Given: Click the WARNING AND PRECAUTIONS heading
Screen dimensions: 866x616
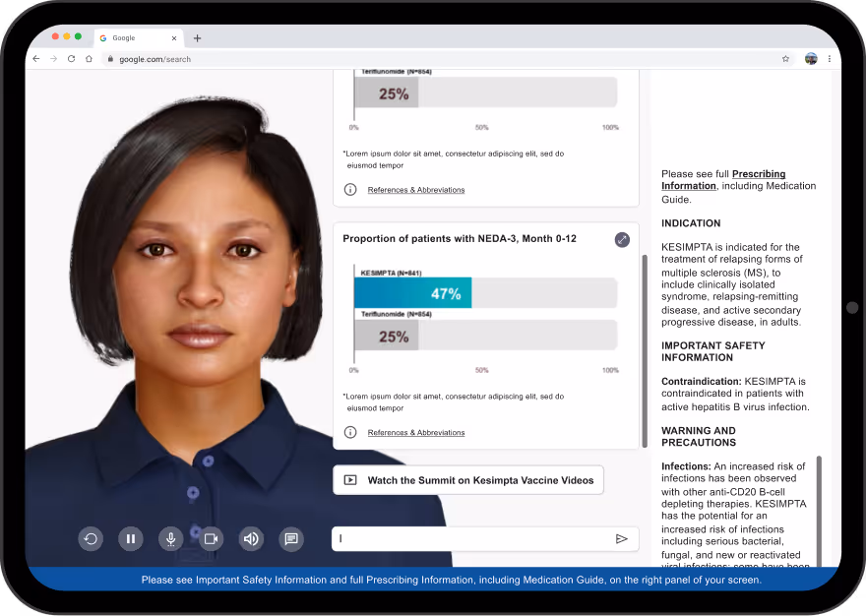Looking at the screenshot, I should (x=699, y=437).
